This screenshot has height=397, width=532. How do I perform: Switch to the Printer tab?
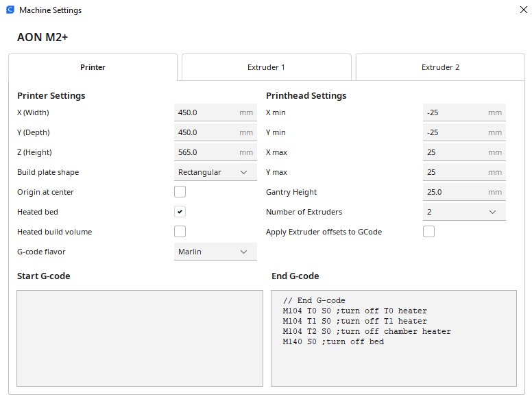click(93, 67)
